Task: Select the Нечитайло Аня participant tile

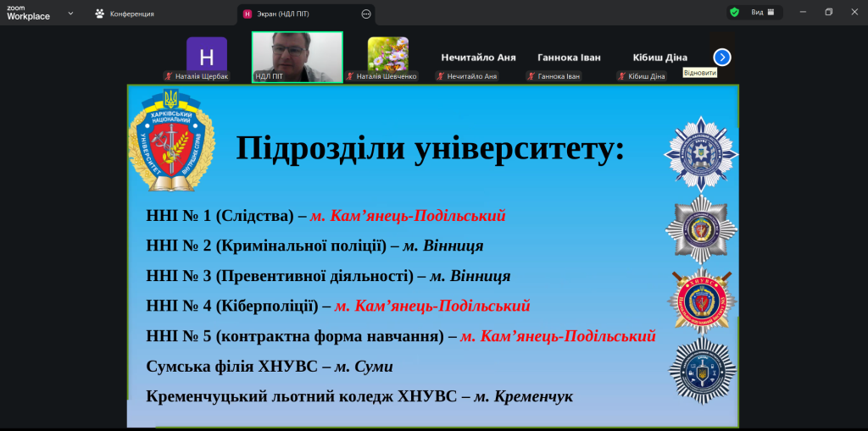Action: 478,58
